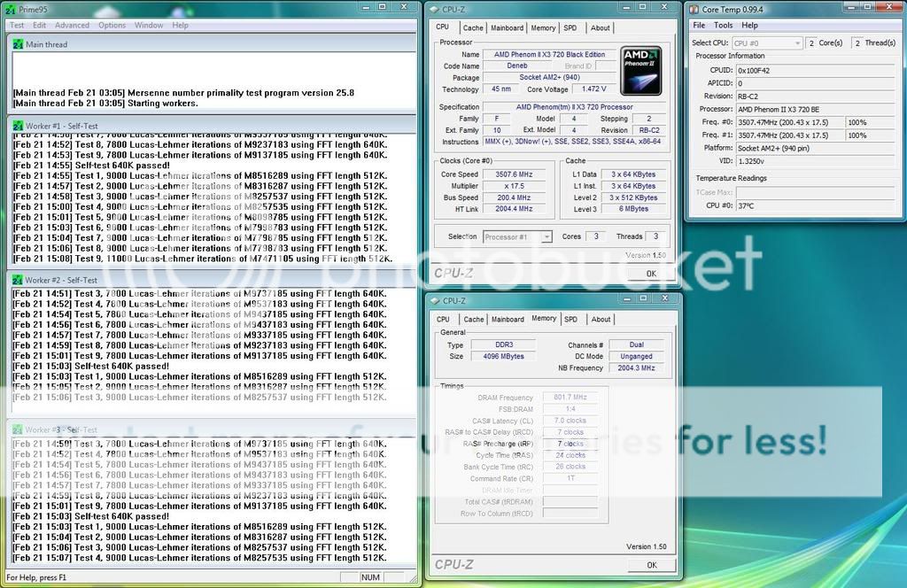Click 'Starting workers.' line in Main thread
The image size is (907, 588).
coord(105,104)
